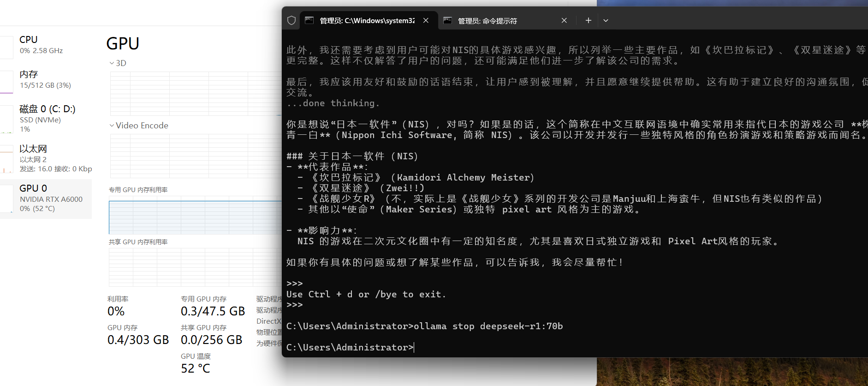This screenshot has height=386, width=868.
Task: Click the 0.4/303 GB GPU memory value
Action: (138, 340)
